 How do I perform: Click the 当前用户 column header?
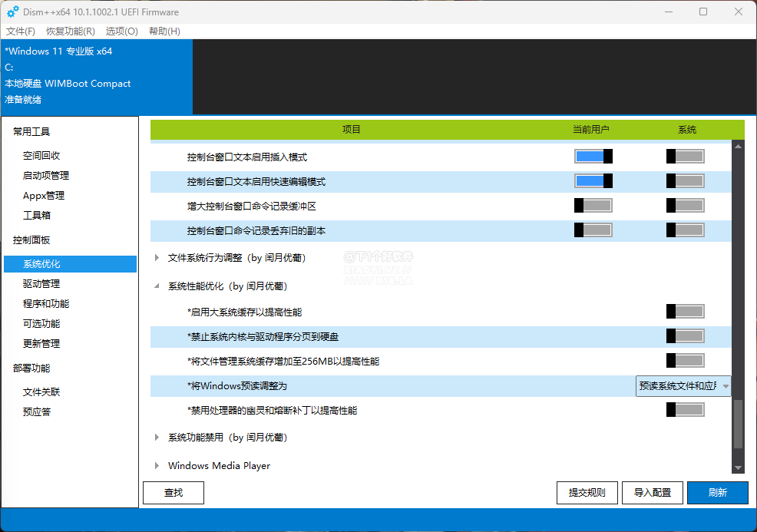(x=591, y=130)
